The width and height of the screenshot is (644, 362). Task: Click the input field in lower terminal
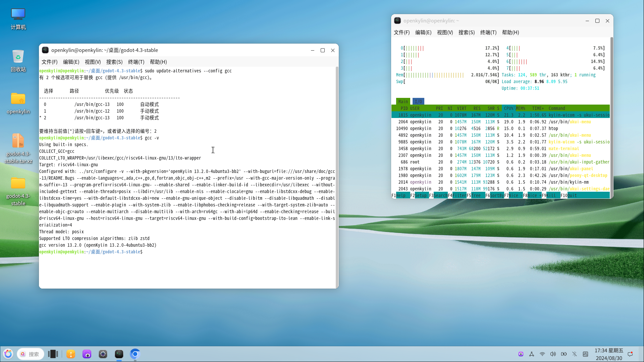(x=144, y=251)
